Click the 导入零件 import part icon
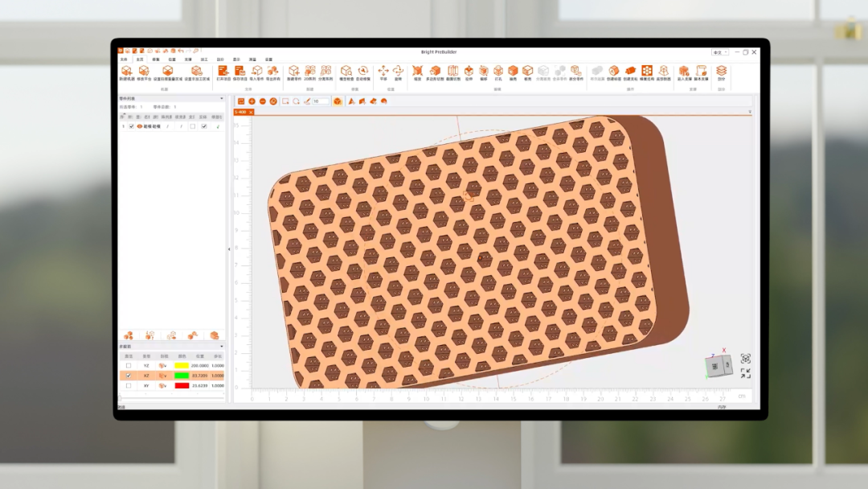The height and width of the screenshot is (489, 868). pyautogui.click(x=256, y=72)
